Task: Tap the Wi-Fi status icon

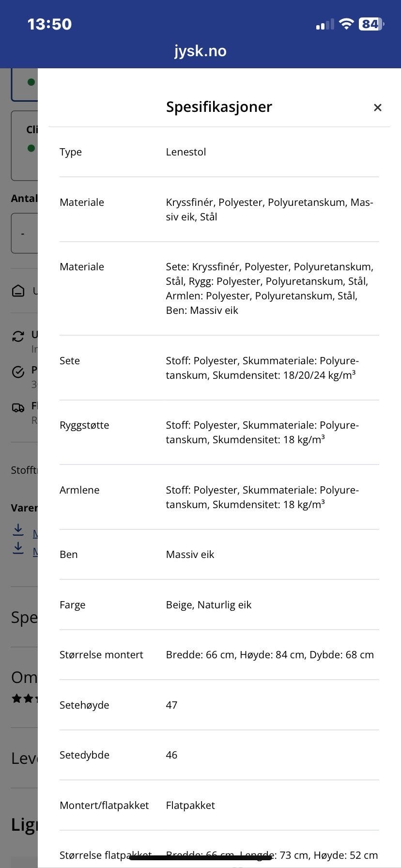Action: pyautogui.click(x=346, y=24)
